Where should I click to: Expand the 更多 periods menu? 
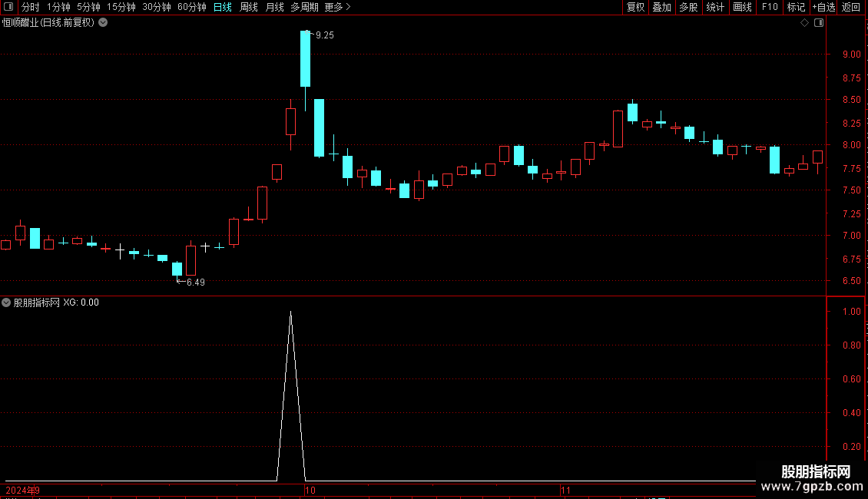tap(337, 7)
